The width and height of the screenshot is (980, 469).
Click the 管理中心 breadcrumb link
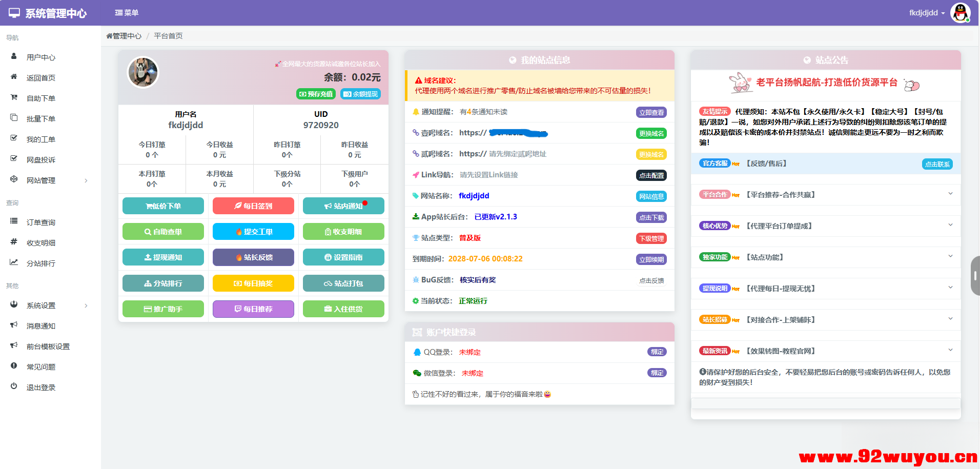125,35
